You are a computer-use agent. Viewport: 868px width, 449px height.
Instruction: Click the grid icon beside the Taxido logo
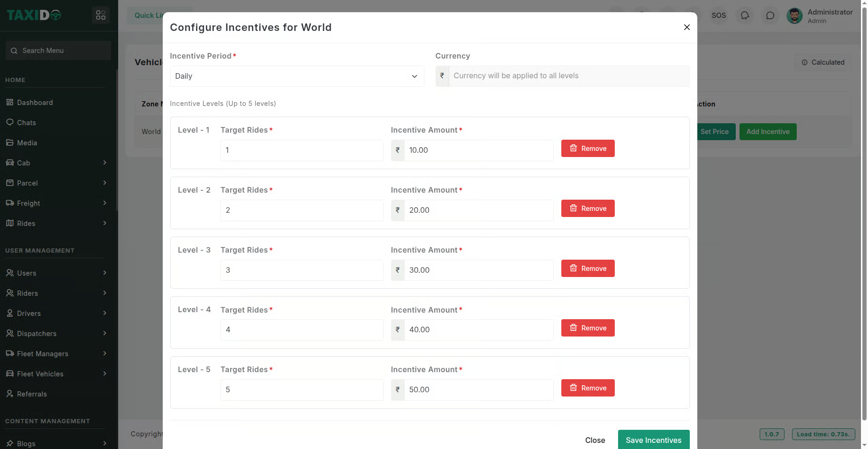(101, 15)
